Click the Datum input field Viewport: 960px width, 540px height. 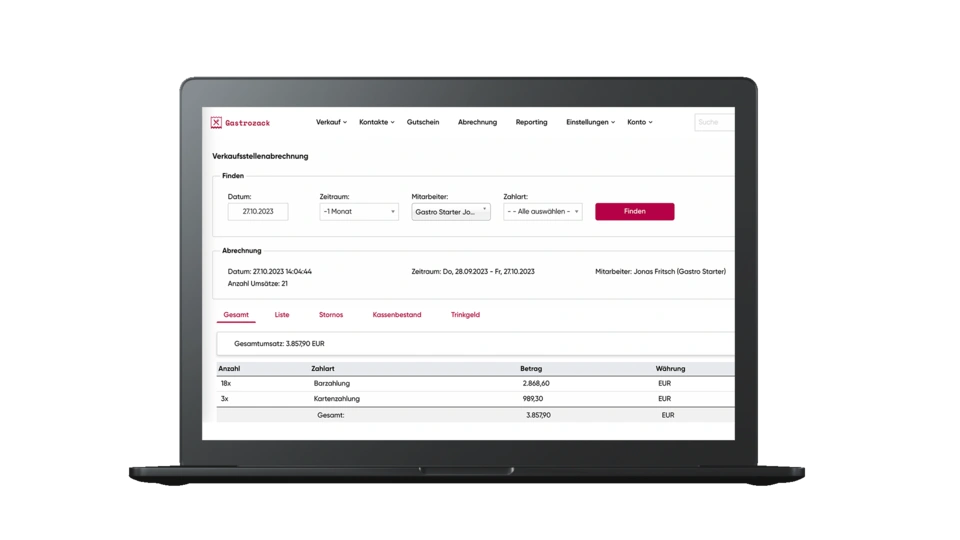click(258, 212)
